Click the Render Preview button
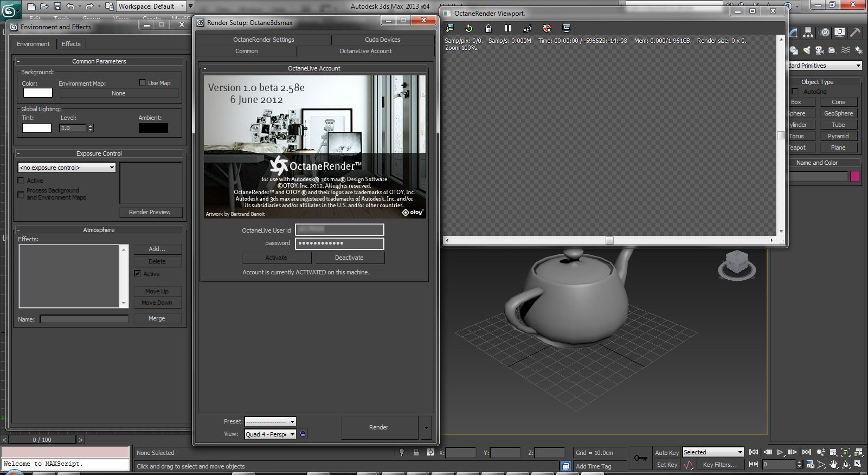The width and height of the screenshot is (868, 475). click(150, 212)
